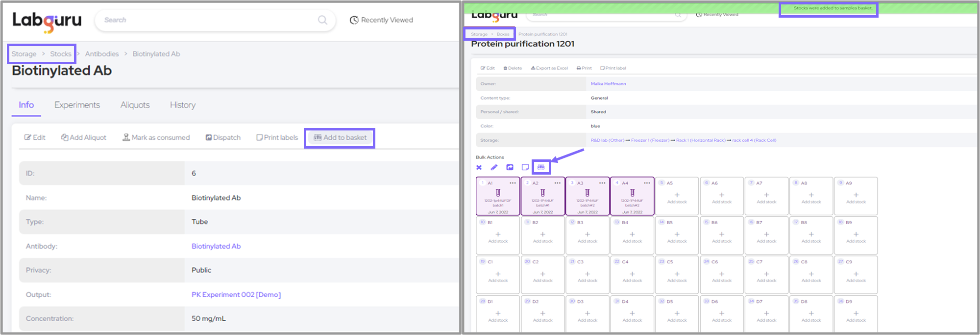Switch to the Aliquots tab
The height and width of the screenshot is (335, 980).
pos(135,105)
